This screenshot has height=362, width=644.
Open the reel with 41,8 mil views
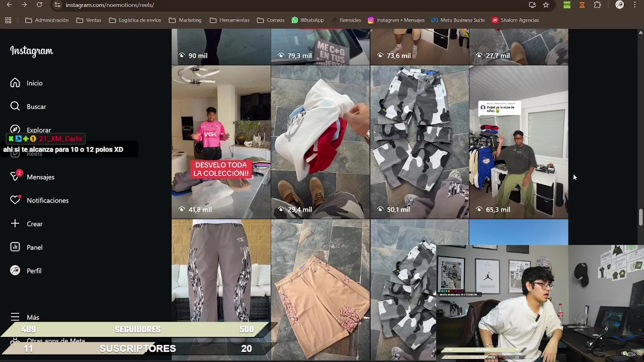(221, 142)
